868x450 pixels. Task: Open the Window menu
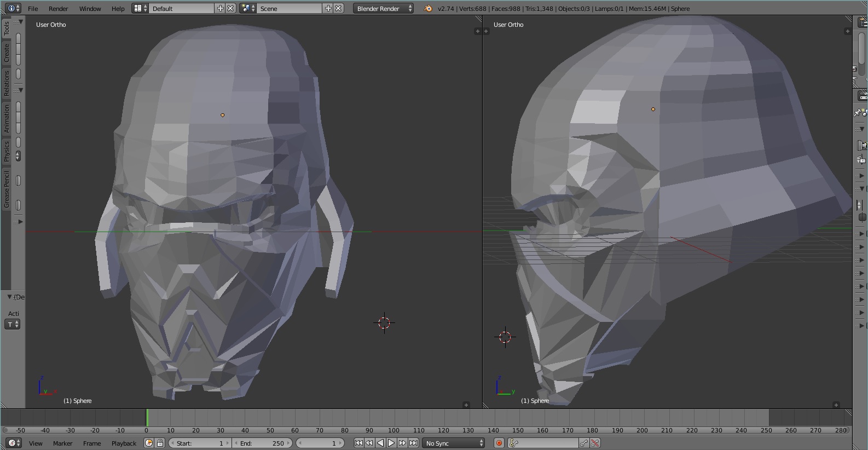click(90, 9)
